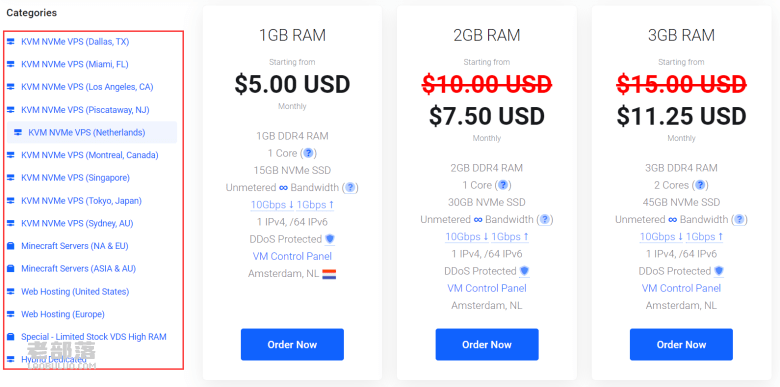Click the 1Gbps upload link in 3GB plan
This screenshot has width=780, height=387.
click(x=704, y=237)
